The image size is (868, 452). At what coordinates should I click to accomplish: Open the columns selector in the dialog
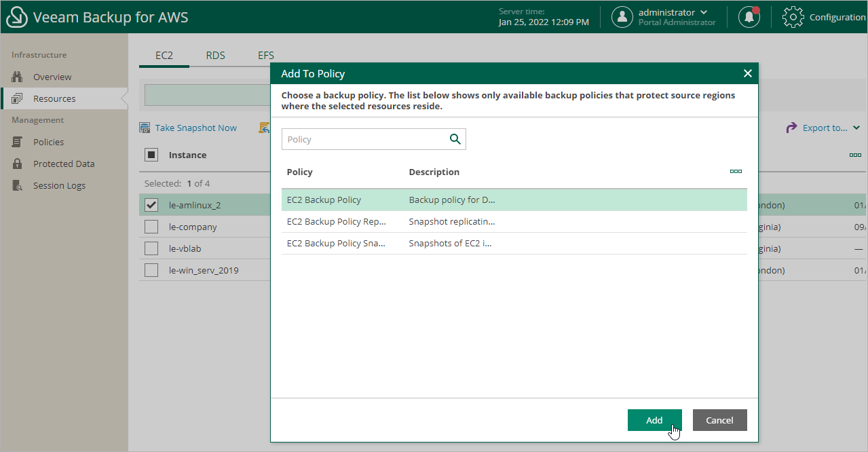(736, 171)
